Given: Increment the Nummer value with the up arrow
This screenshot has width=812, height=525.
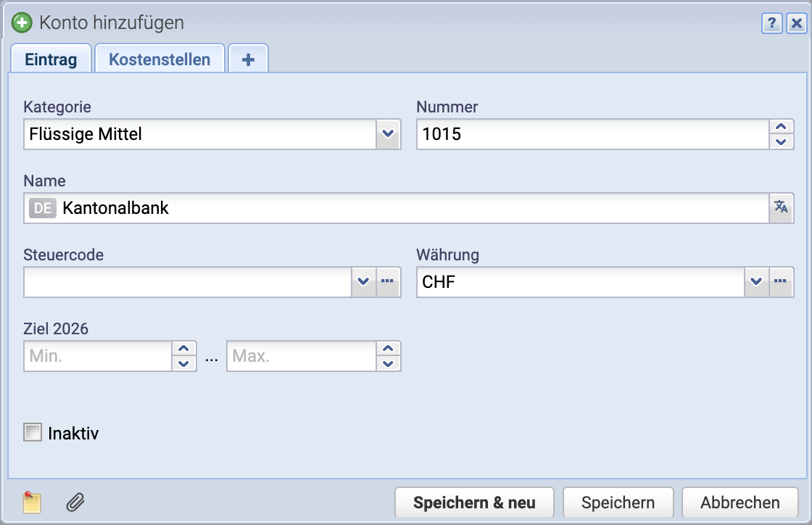Looking at the screenshot, I should [x=782, y=128].
